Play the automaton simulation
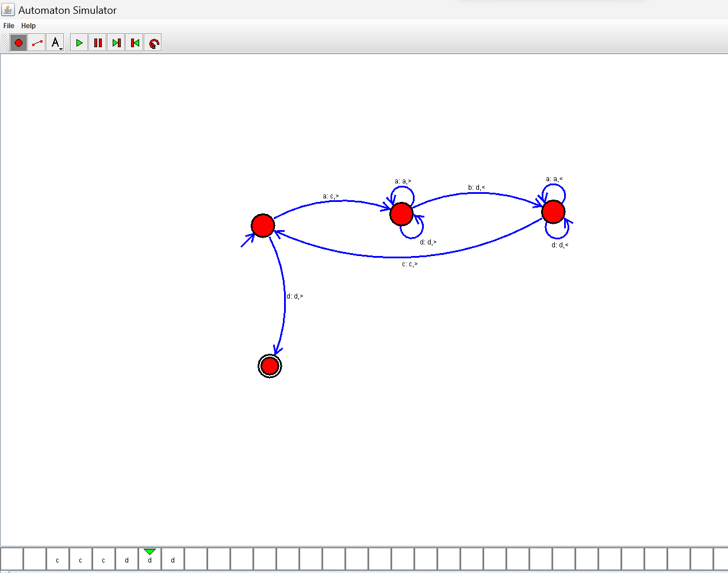This screenshot has width=728, height=573. 79,42
